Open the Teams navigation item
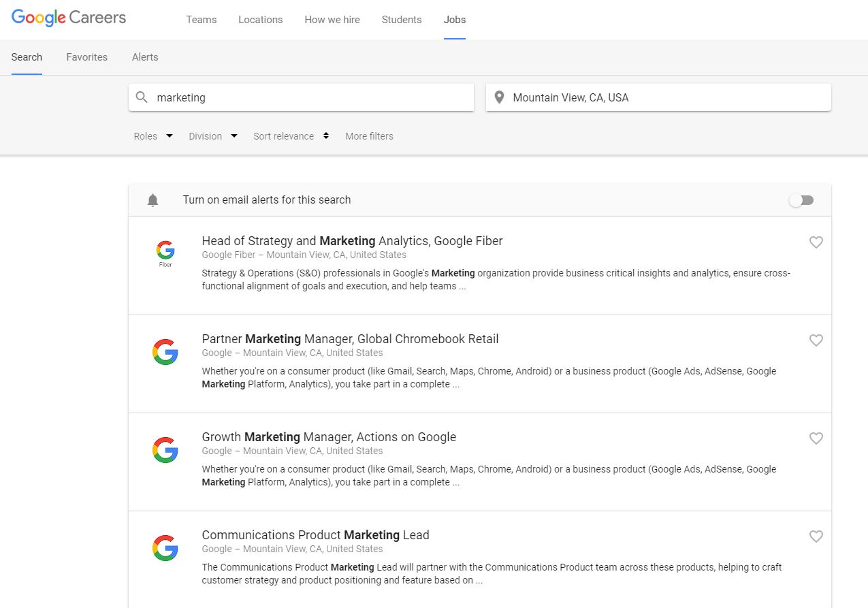The width and height of the screenshot is (868, 608). (x=202, y=20)
